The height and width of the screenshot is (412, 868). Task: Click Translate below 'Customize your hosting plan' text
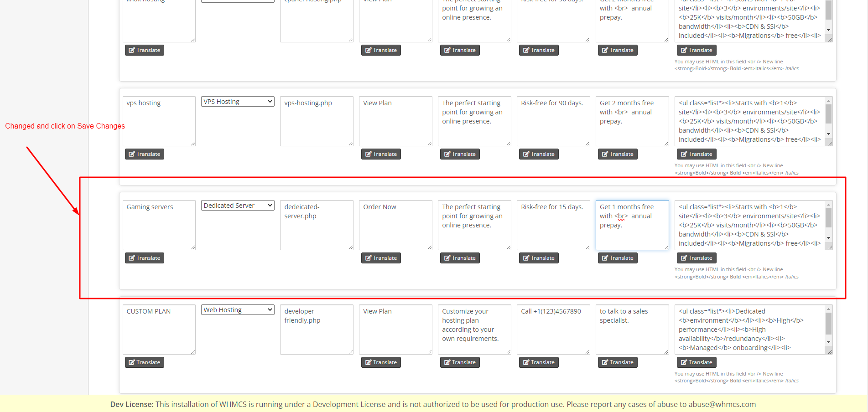(460, 362)
